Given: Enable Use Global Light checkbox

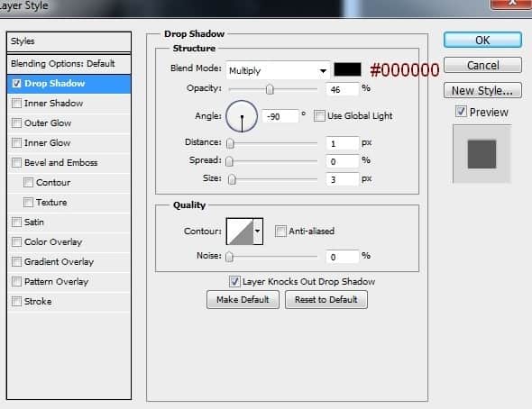Looking at the screenshot, I should tap(319, 116).
